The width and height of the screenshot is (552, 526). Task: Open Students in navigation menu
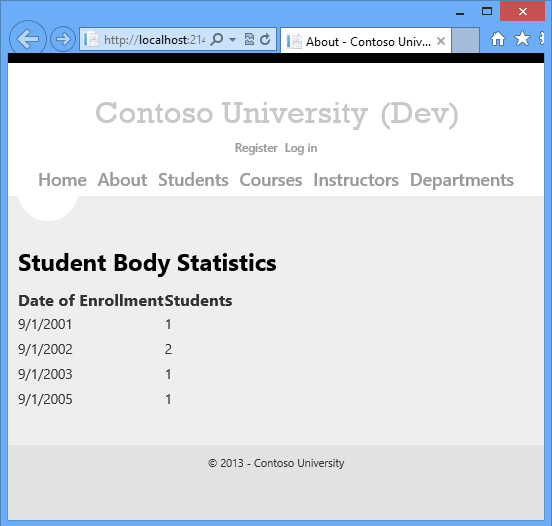[193, 180]
